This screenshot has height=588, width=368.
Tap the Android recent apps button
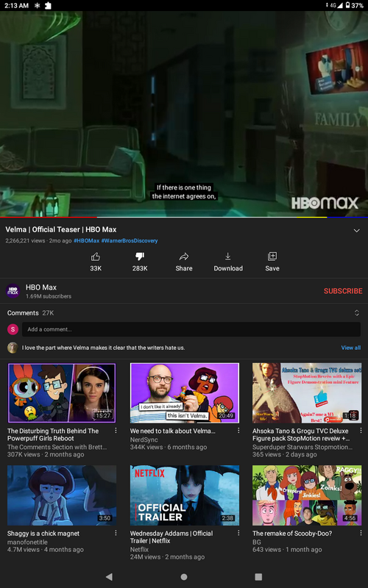tap(258, 577)
